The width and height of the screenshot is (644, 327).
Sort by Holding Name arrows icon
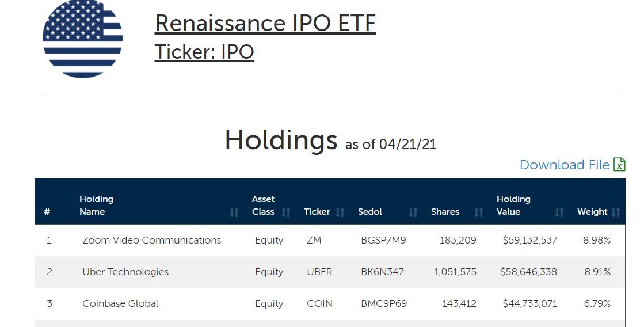point(234,212)
